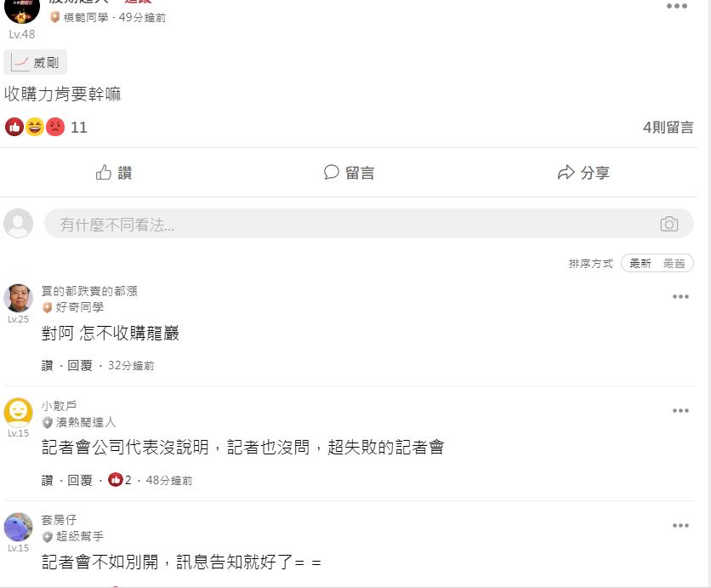
Task: Open the 威剛 stock tag
Action: coord(36,62)
